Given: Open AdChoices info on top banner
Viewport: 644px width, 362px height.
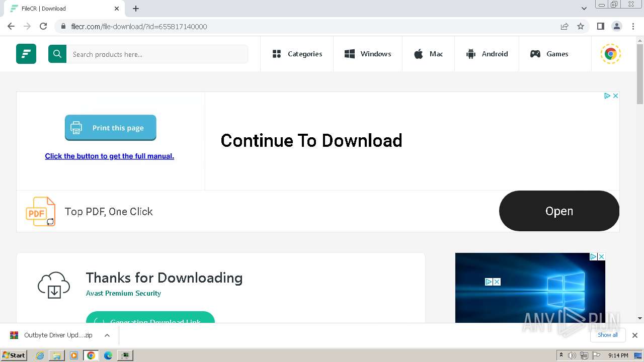Looking at the screenshot, I should pos(607,96).
